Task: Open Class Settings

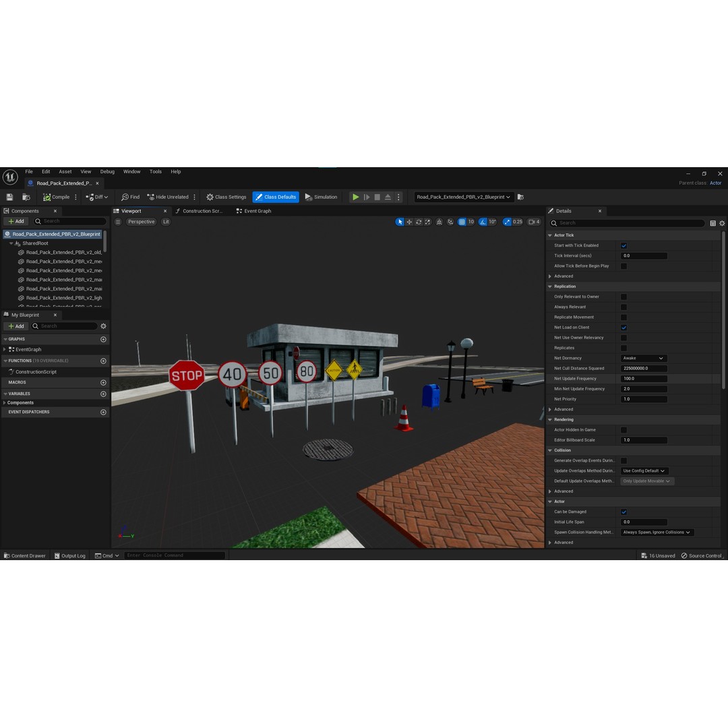Action: coord(226,197)
